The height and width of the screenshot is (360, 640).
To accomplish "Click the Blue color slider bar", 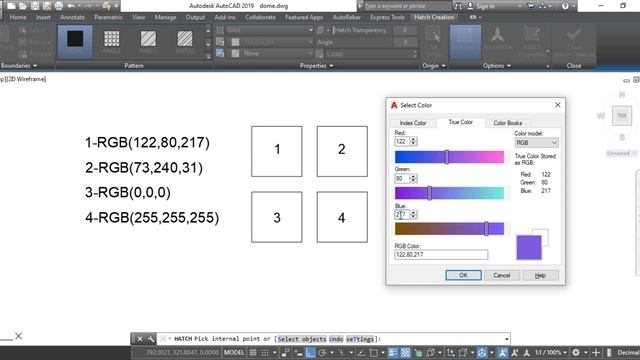I will [449, 229].
